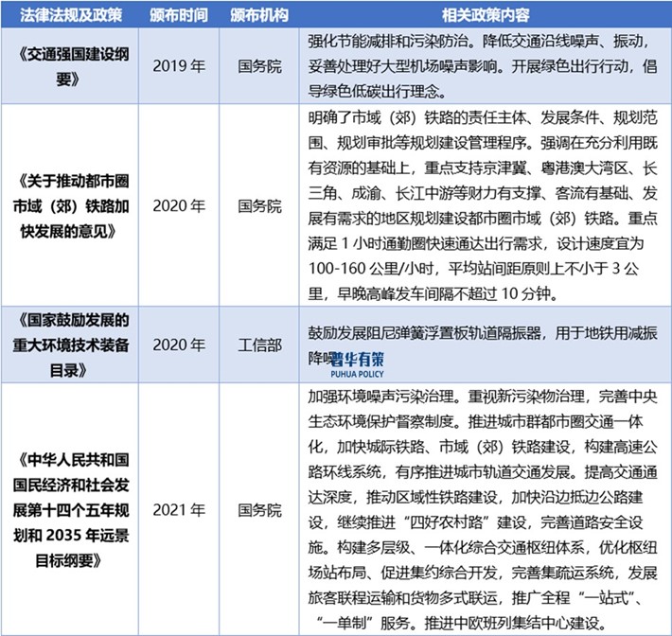Click the 工信部 issuing agency cell

(x=258, y=344)
